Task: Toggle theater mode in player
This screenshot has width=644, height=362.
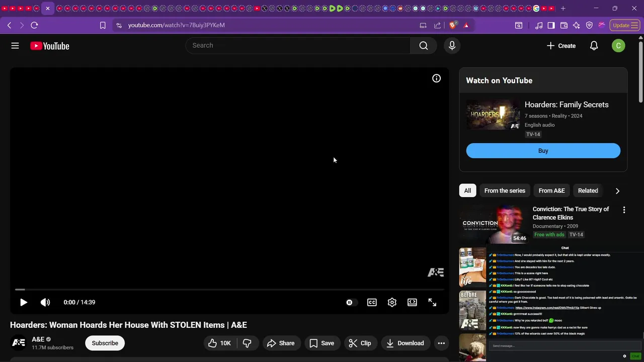Action: click(412, 302)
